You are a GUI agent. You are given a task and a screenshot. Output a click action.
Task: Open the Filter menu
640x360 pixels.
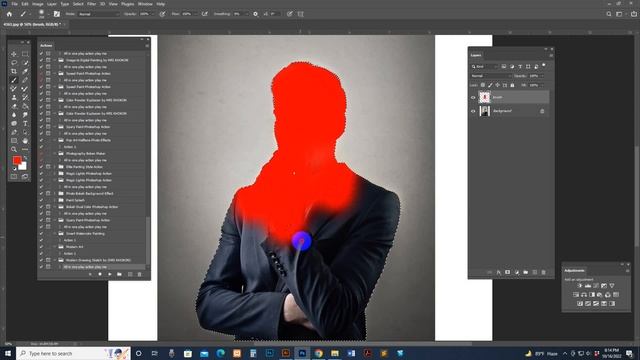coord(92,4)
